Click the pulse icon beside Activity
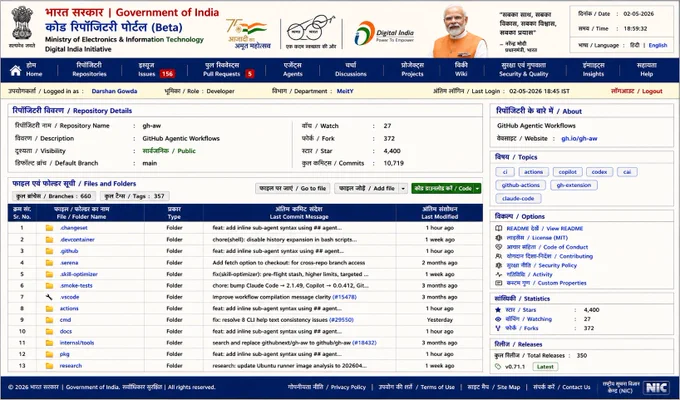680x400 pixels. pyautogui.click(x=499, y=274)
